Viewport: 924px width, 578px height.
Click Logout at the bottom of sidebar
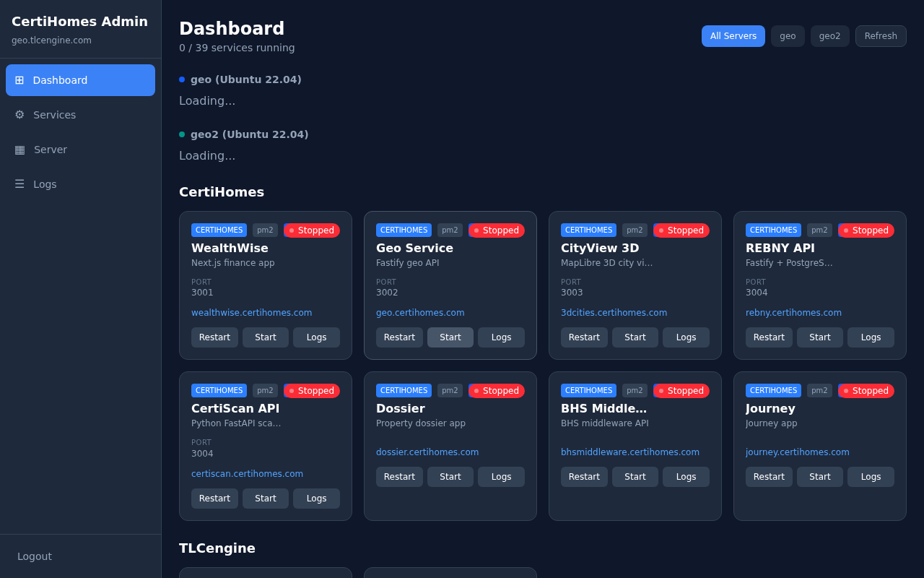click(35, 556)
